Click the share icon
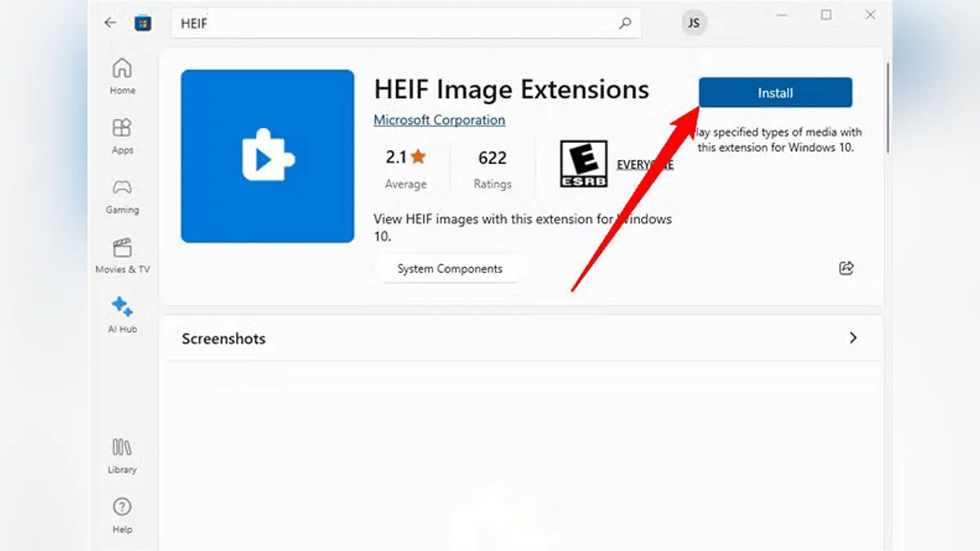 [846, 268]
